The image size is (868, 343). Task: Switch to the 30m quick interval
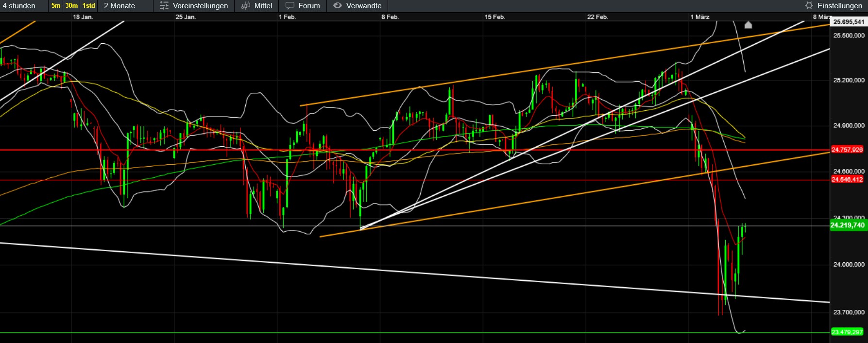pyautogui.click(x=71, y=6)
